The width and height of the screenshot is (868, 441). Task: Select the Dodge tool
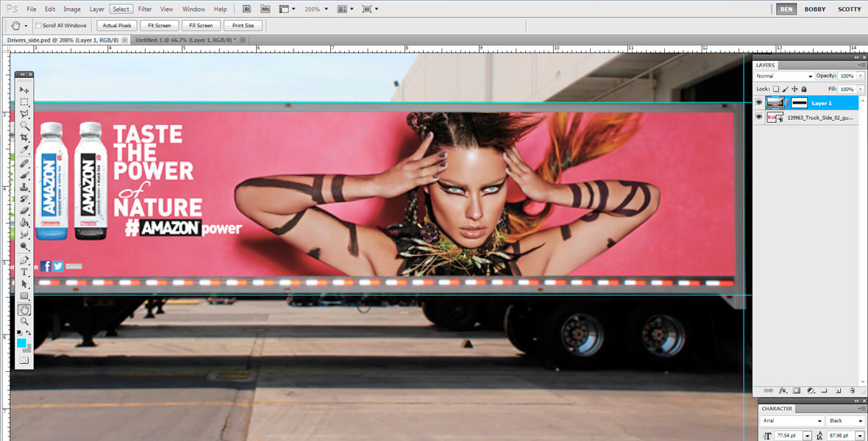tap(24, 247)
